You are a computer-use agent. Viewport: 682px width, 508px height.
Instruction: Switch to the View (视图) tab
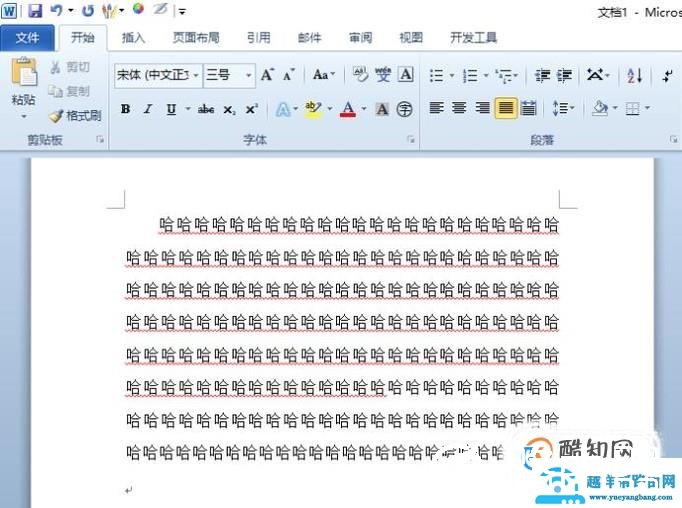(411, 38)
